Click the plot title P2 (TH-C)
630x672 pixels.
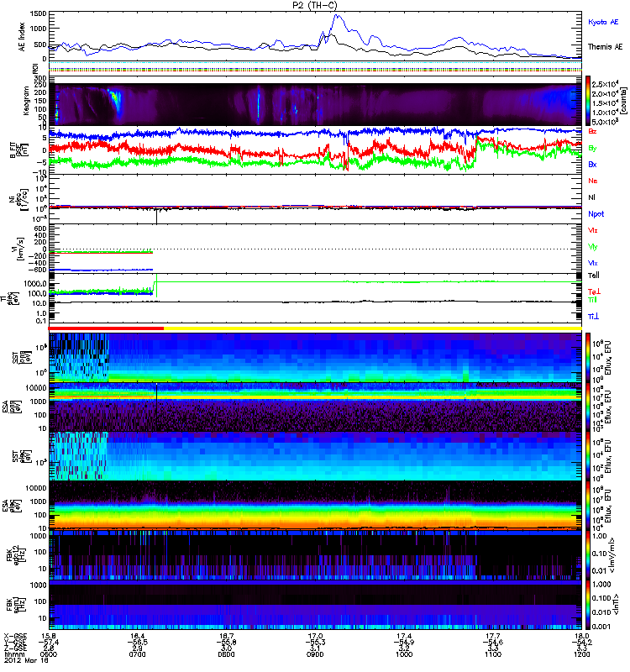click(x=315, y=5)
